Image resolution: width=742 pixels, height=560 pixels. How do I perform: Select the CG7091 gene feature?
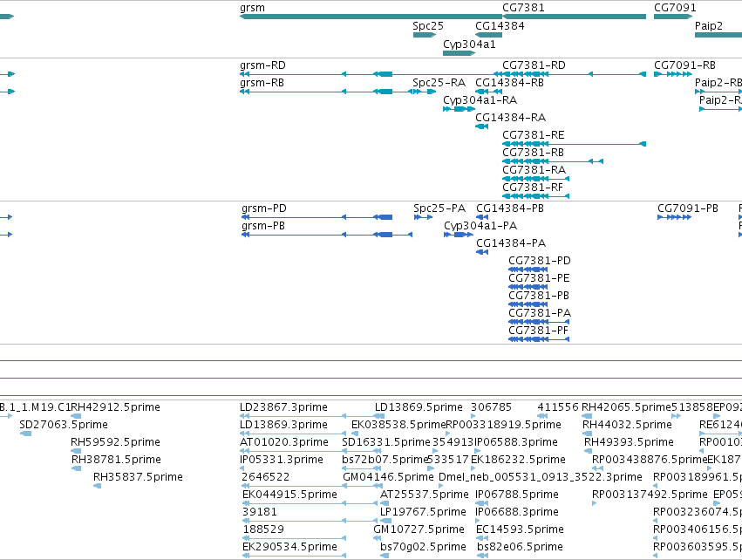[x=673, y=17]
